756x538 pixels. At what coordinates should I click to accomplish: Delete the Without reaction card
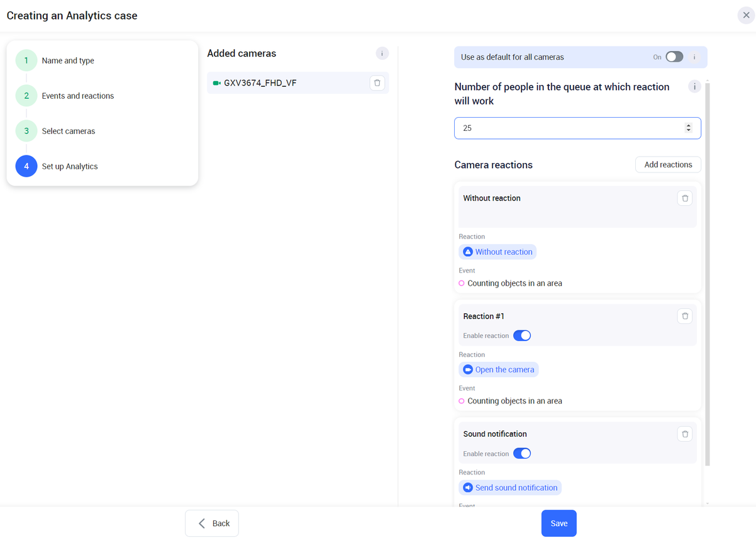[x=685, y=198]
